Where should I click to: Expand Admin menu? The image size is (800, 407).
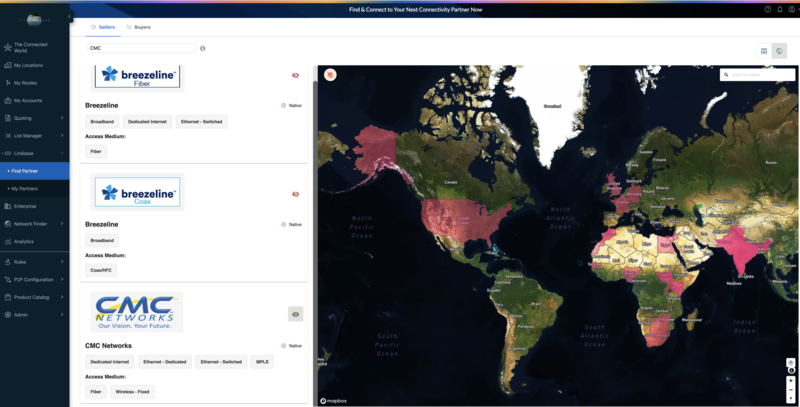[35, 315]
